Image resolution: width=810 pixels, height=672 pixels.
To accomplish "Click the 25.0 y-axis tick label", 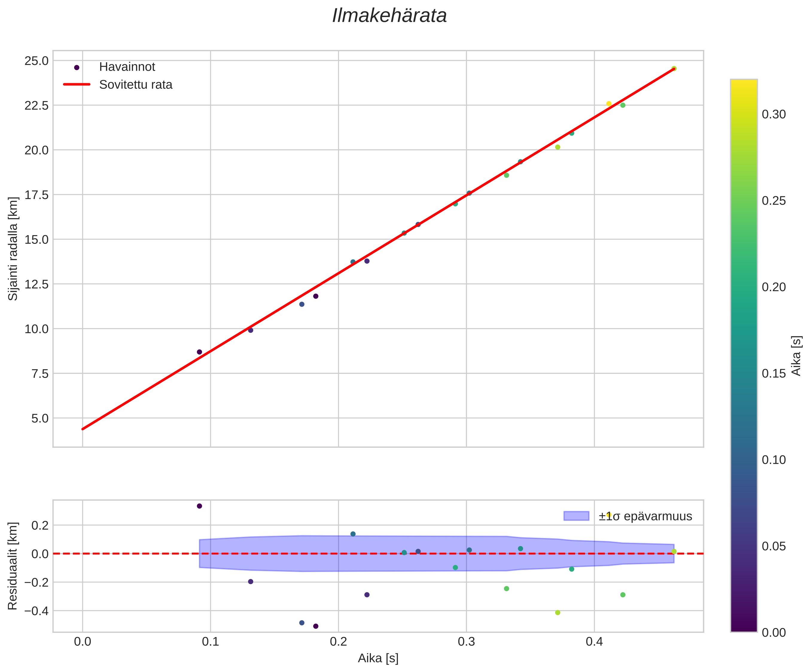I will (x=37, y=61).
